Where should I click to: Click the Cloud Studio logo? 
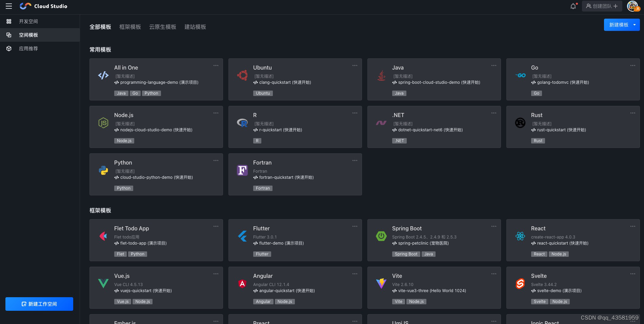[43, 6]
